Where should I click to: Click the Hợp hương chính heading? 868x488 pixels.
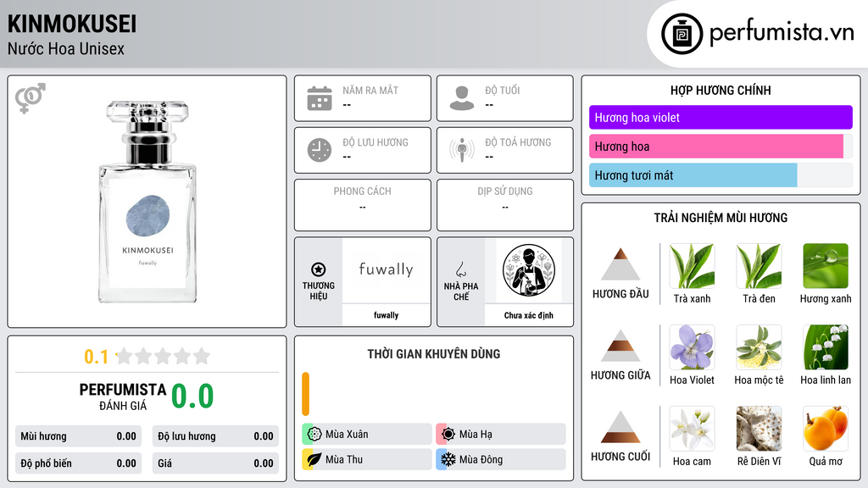tap(721, 90)
